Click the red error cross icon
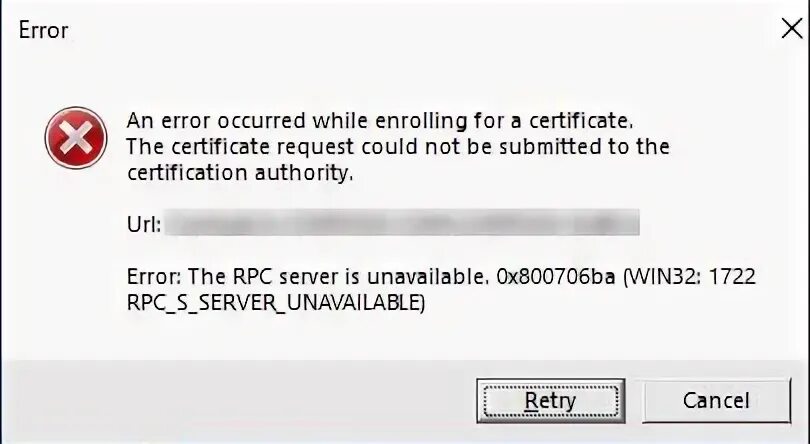The height and width of the screenshot is (444, 810). click(76, 138)
